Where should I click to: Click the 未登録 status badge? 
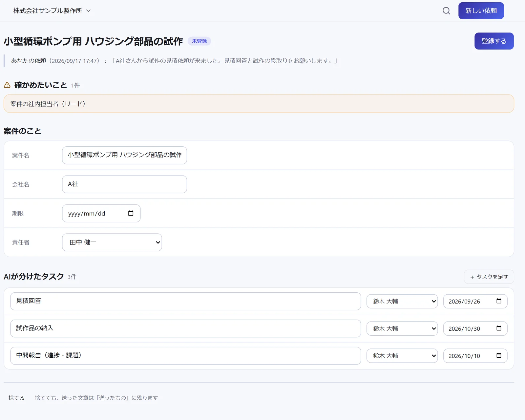click(199, 41)
